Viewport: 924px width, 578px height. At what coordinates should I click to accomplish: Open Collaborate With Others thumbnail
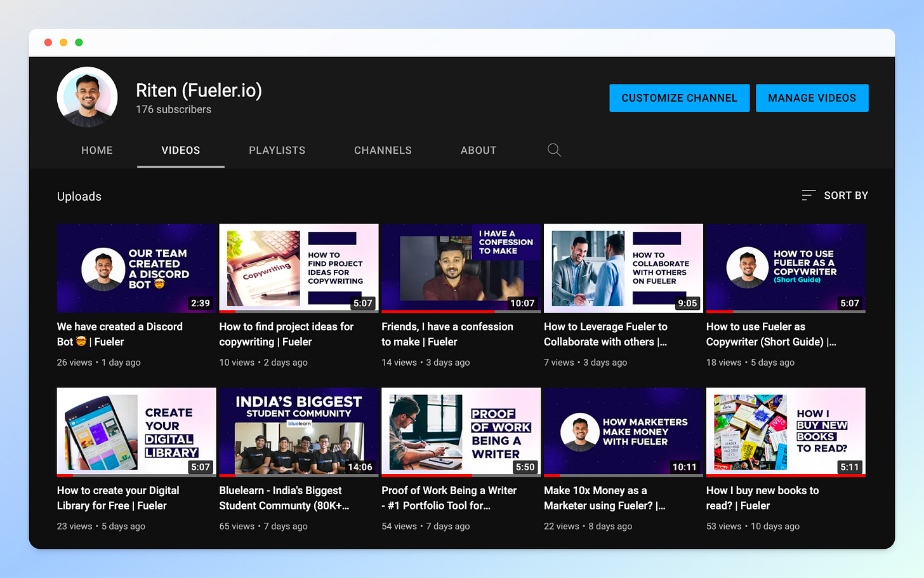point(623,268)
